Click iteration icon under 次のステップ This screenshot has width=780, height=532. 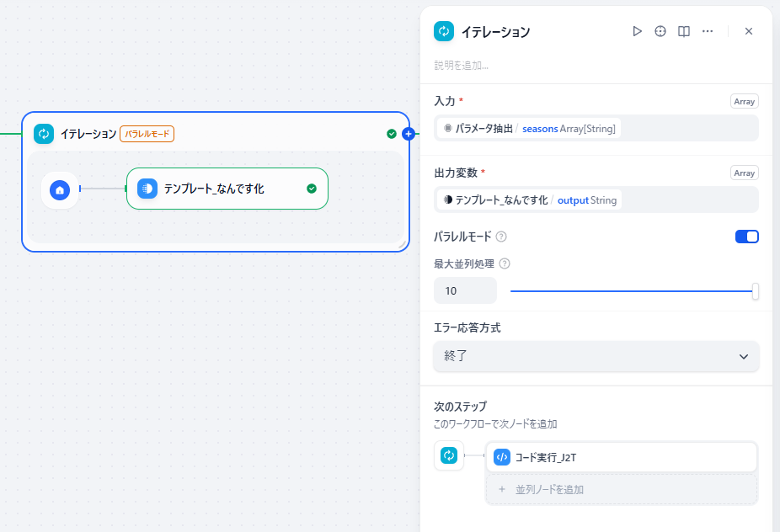[449, 455]
